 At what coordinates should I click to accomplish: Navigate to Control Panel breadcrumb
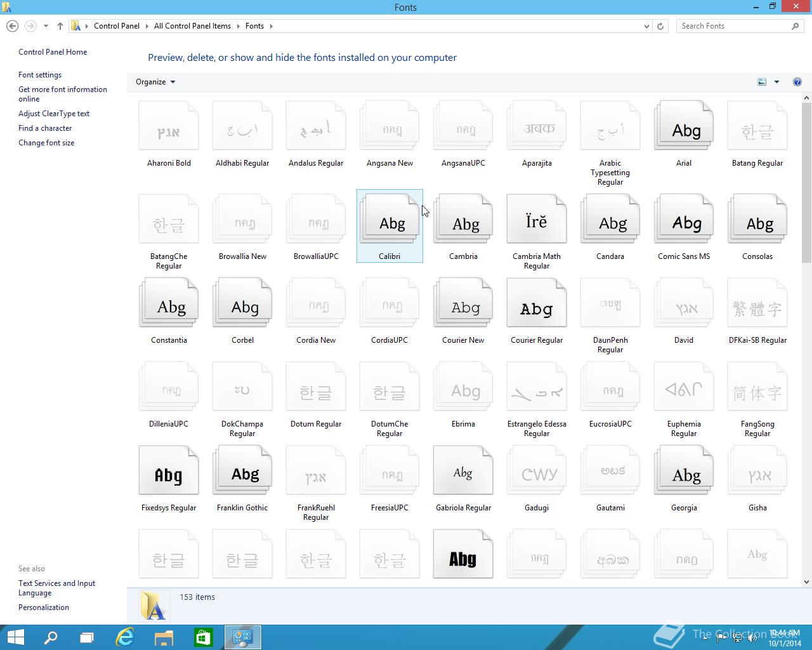(117, 26)
